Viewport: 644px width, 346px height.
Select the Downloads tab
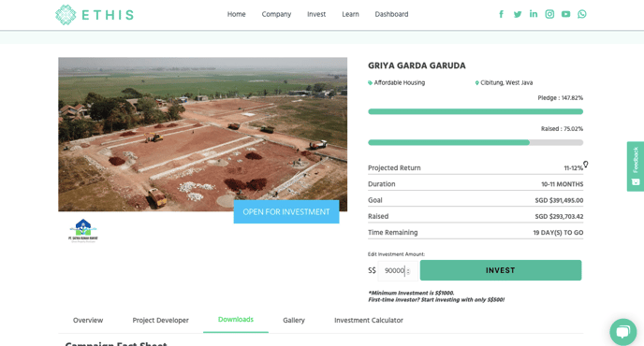point(236,320)
